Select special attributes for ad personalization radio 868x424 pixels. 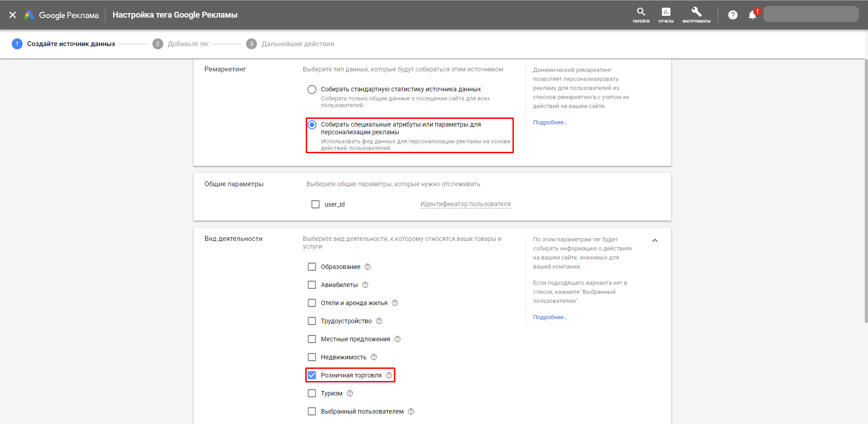click(312, 125)
